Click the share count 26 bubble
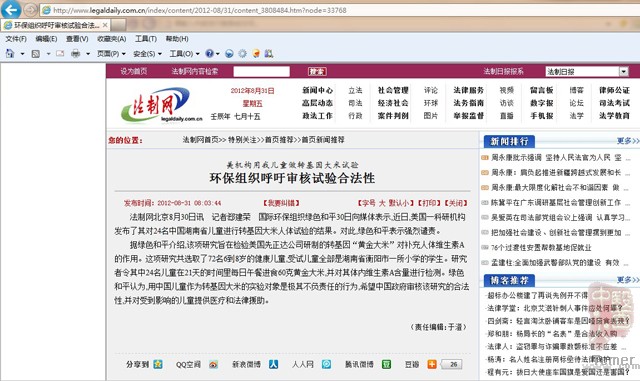The image size is (640, 381). pyautogui.click(x=451, y=364)
